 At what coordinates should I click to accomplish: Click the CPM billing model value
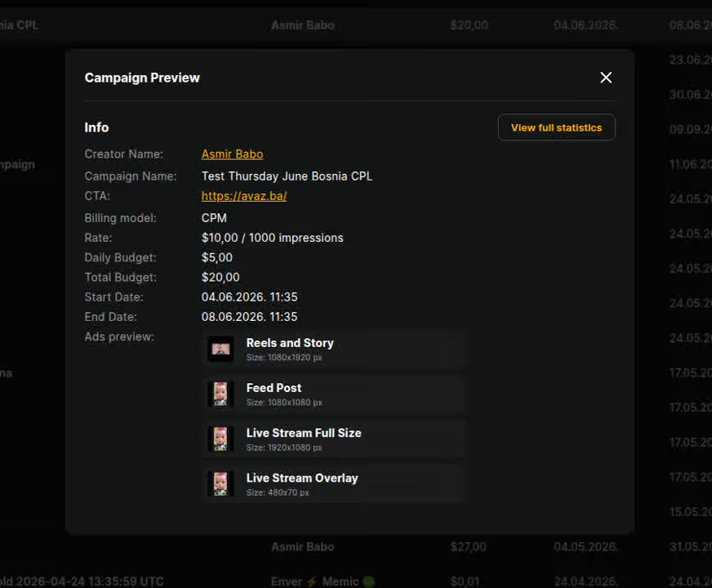tap(214, 218)
